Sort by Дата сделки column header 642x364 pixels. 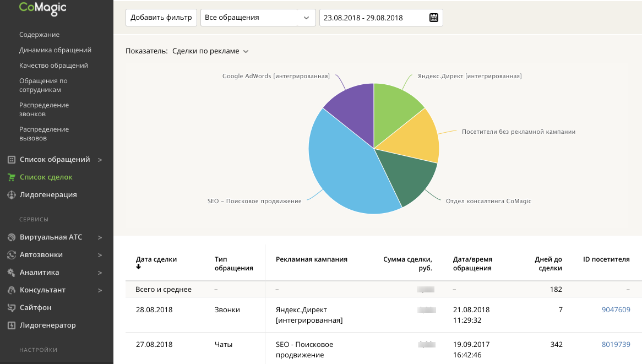156,259
